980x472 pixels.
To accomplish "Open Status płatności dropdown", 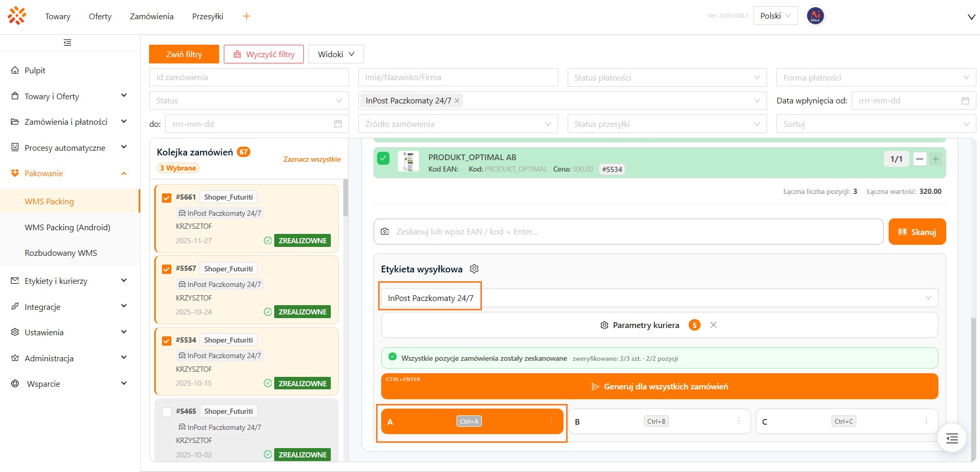I will pyautogui.click(x=667, y=77).
